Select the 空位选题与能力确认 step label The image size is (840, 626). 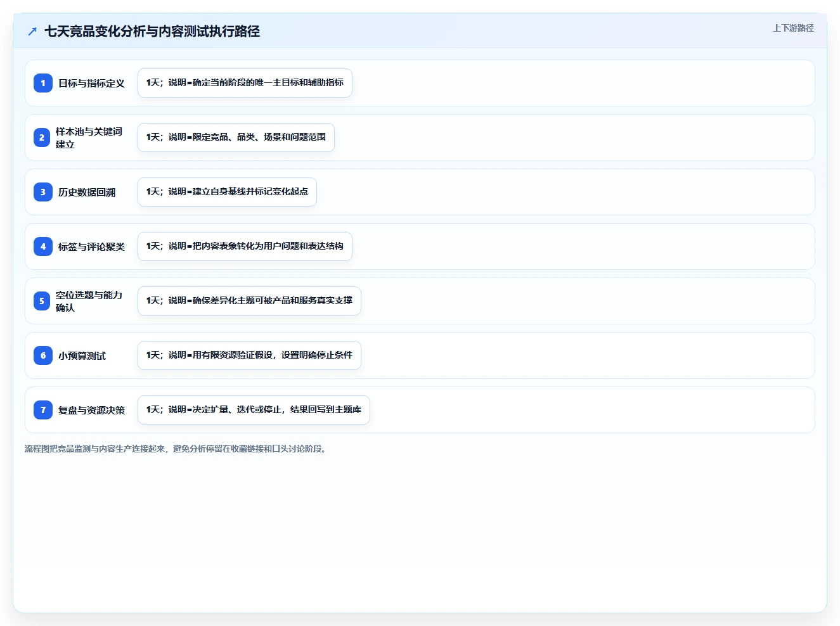tap(89, 301)
